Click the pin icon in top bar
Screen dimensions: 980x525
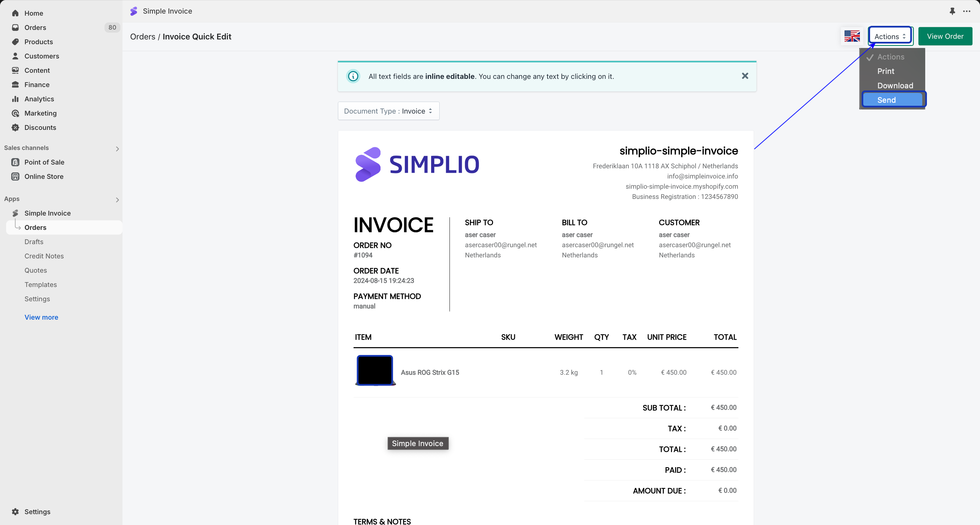point(952,11)
